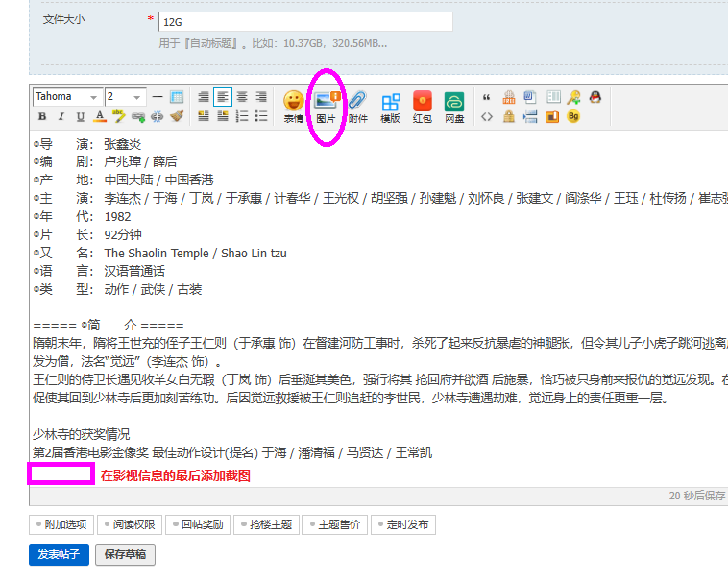Click the 图片 (image) insert icon
The width and height of the screenshot is (728, 583).
326,103
